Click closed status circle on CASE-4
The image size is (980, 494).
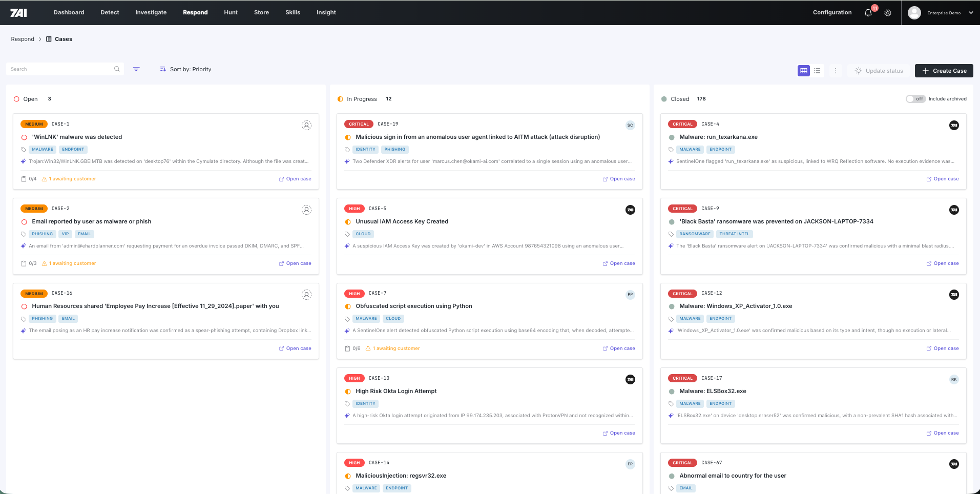point(672,137)
